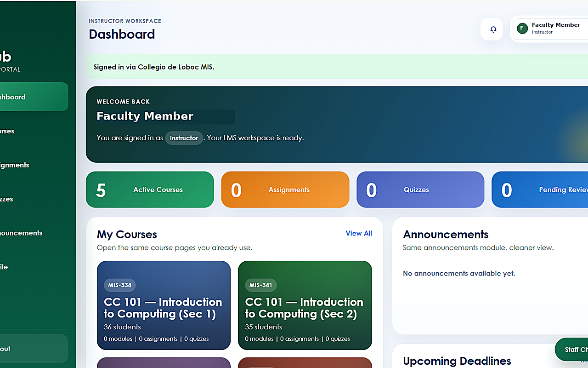Open the Quizzes stat card
This screenshot has height=368, width=588.
(420, 190)
